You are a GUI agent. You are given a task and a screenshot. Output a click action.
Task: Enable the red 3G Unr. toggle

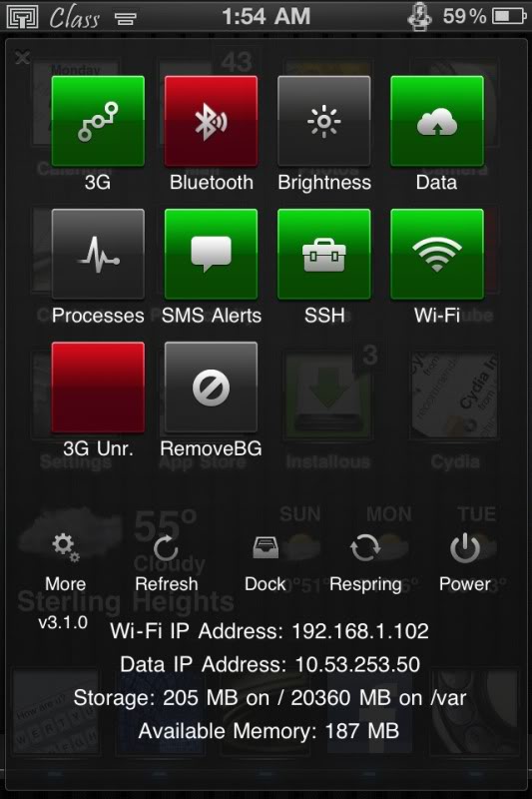click(x=98, y=388)
